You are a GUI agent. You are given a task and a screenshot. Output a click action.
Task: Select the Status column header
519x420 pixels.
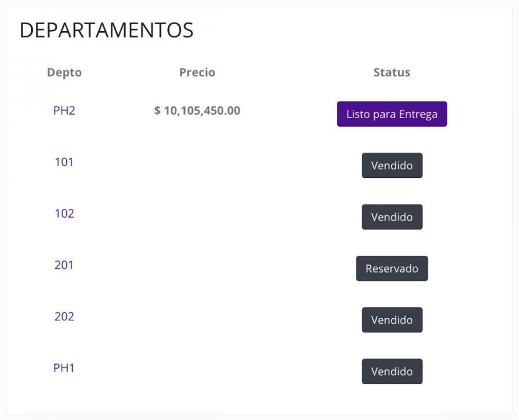point(392,73)
